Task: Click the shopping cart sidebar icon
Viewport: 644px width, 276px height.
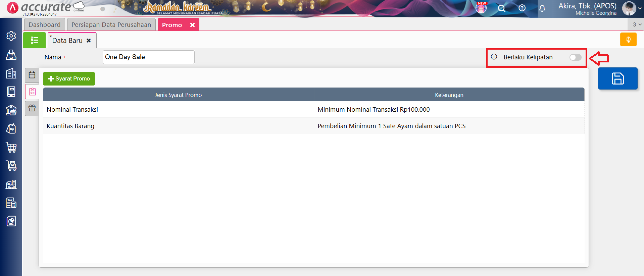Action: (11, 147)
